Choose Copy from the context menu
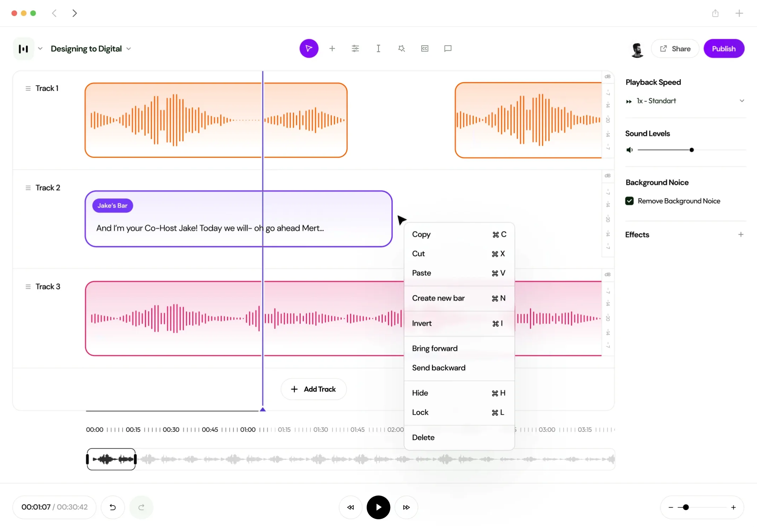 (459, 235)
